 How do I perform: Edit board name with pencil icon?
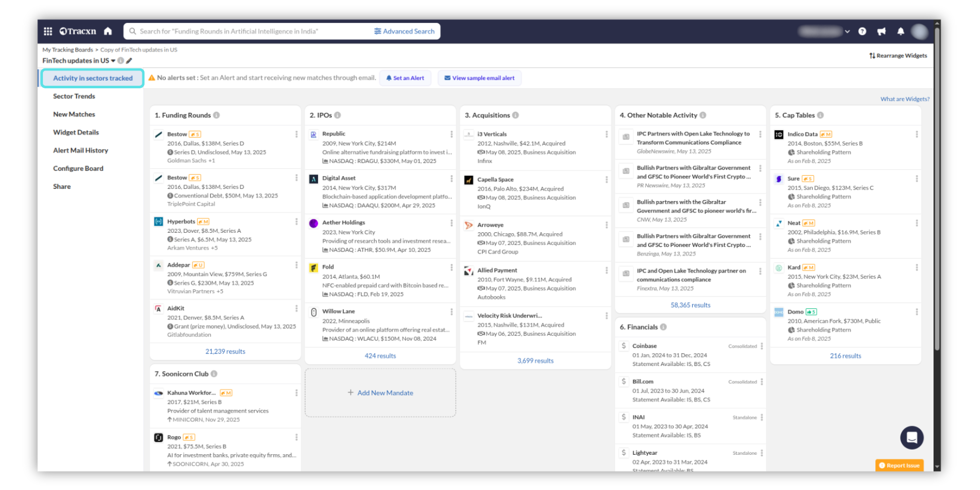(x=129, y=61)
